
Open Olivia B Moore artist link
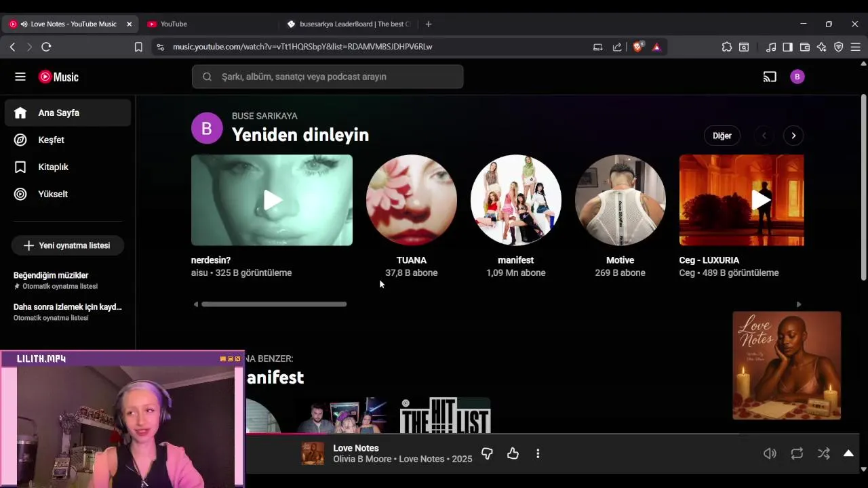click(x=363, y=459)
